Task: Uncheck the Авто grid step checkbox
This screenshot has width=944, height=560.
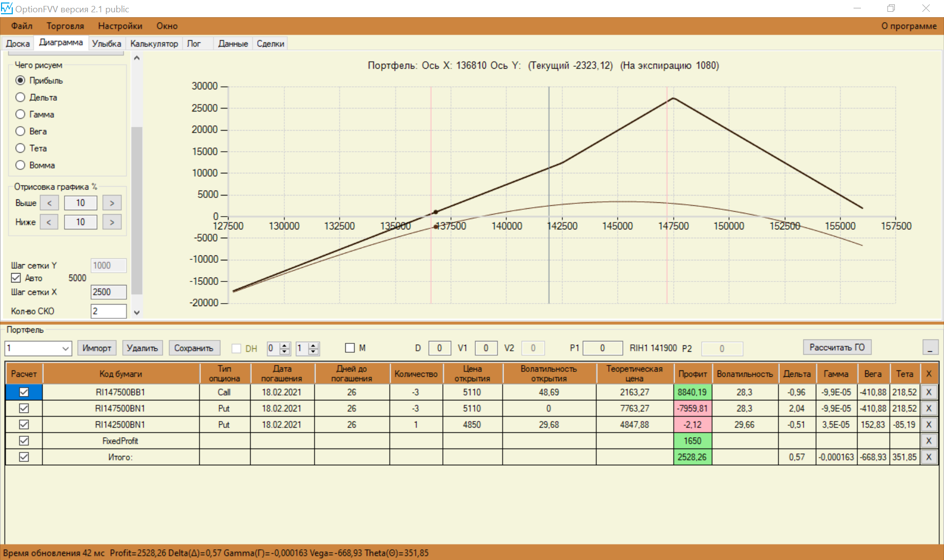Action: (x=16, y=278)
